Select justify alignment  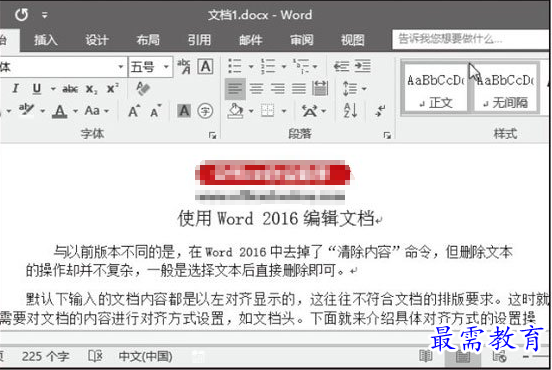(299, 89)
